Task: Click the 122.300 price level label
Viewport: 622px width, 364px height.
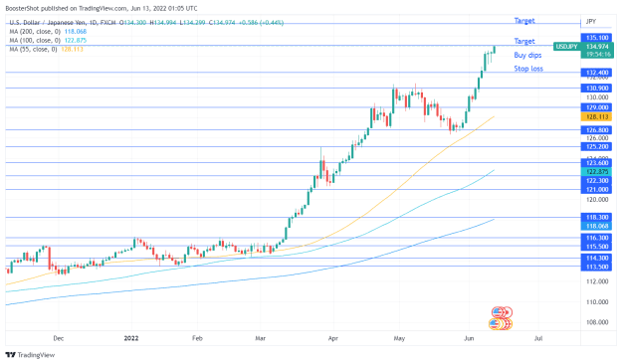Action: pos(596,181)
